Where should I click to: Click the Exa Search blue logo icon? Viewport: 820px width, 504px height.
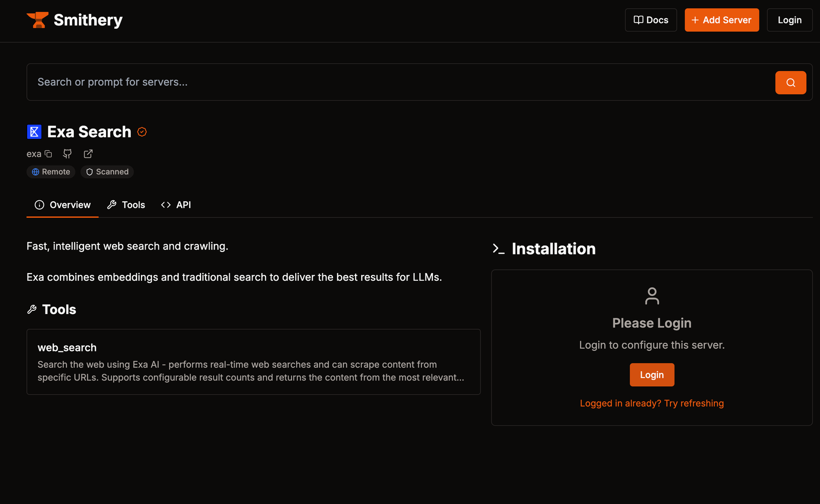click(34, 132)
